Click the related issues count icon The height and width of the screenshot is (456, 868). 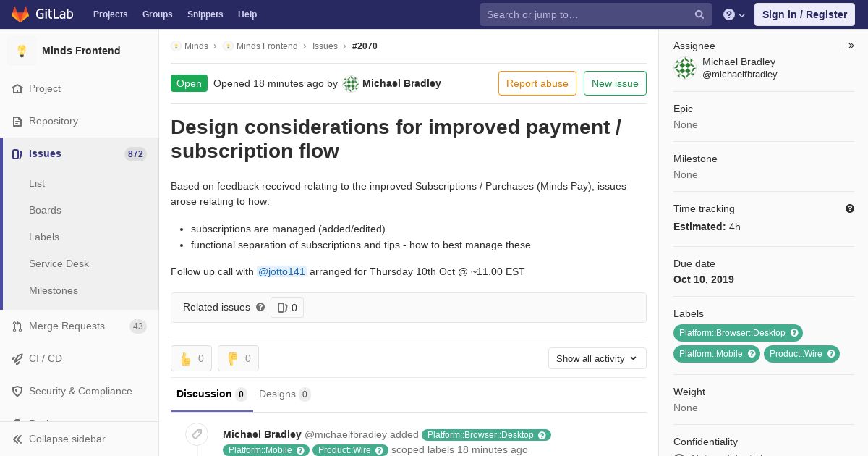tap(282, 308)
